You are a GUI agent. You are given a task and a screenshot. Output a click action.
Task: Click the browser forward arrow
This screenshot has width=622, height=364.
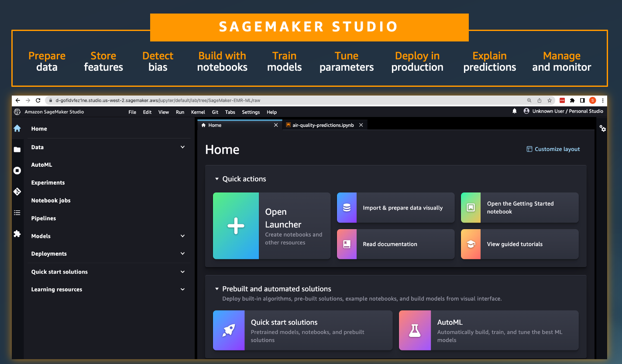coord(27,100)
